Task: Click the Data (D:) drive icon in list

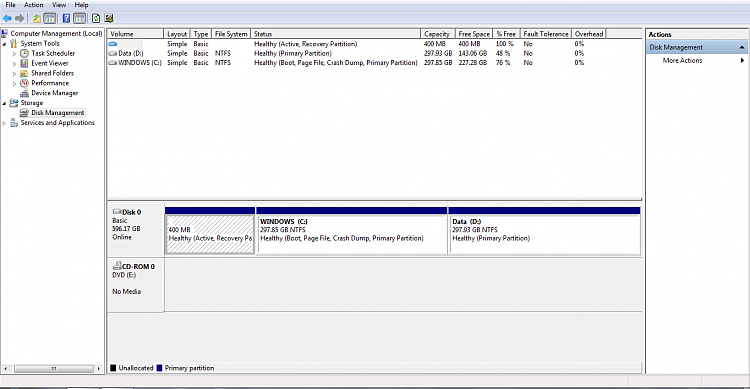Action: (113, 54)
